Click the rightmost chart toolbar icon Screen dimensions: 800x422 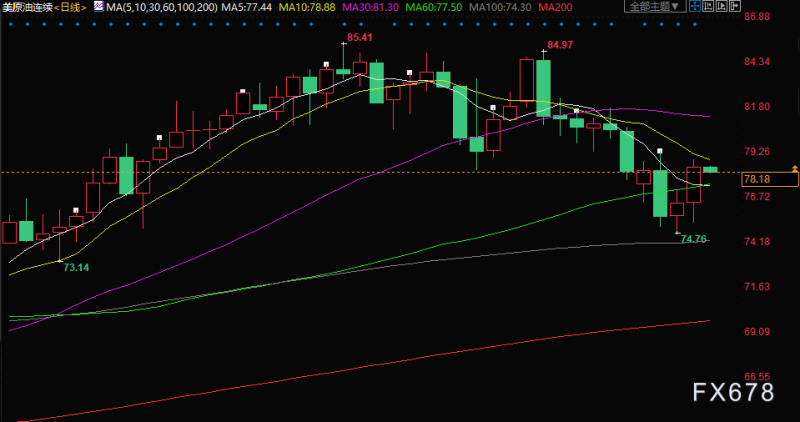[735, 6]
